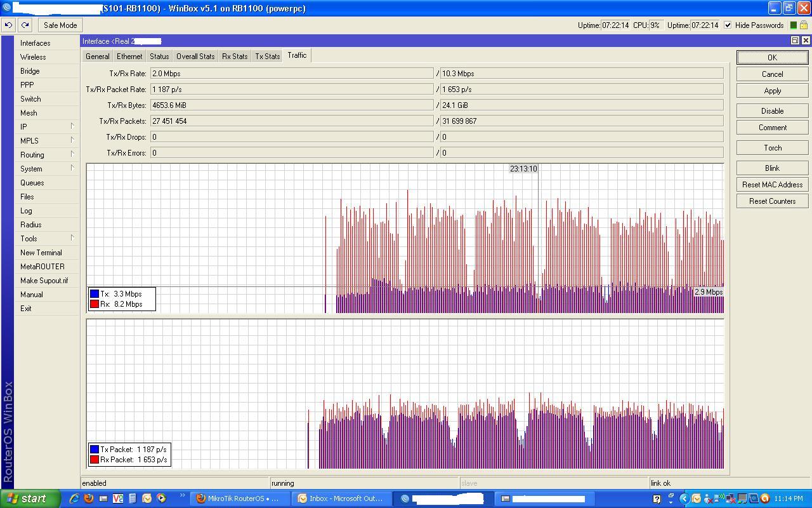Click the red Rx Packet legend swatch

[x=95, y=460]
